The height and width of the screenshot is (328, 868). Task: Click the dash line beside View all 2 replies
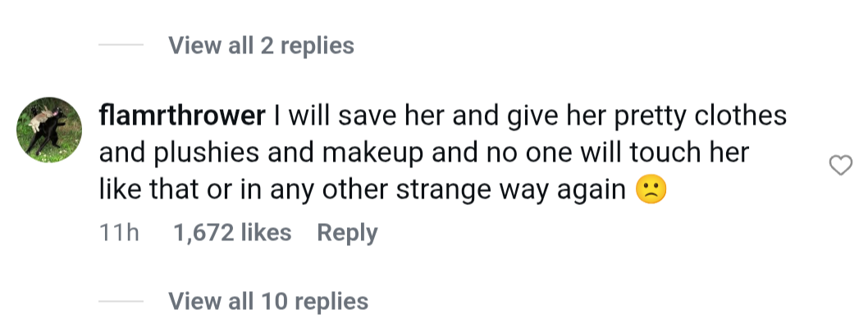pos(121,45)
